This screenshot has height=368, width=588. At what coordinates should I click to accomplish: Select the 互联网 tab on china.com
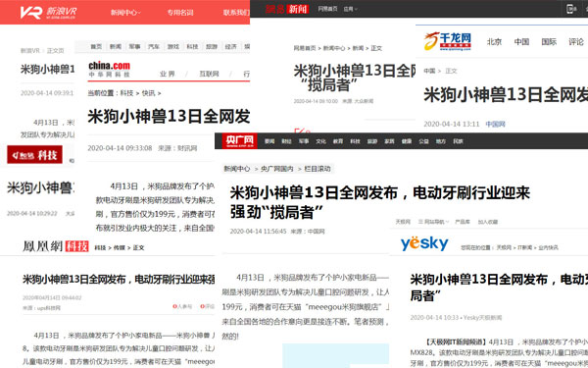[209, 74]
